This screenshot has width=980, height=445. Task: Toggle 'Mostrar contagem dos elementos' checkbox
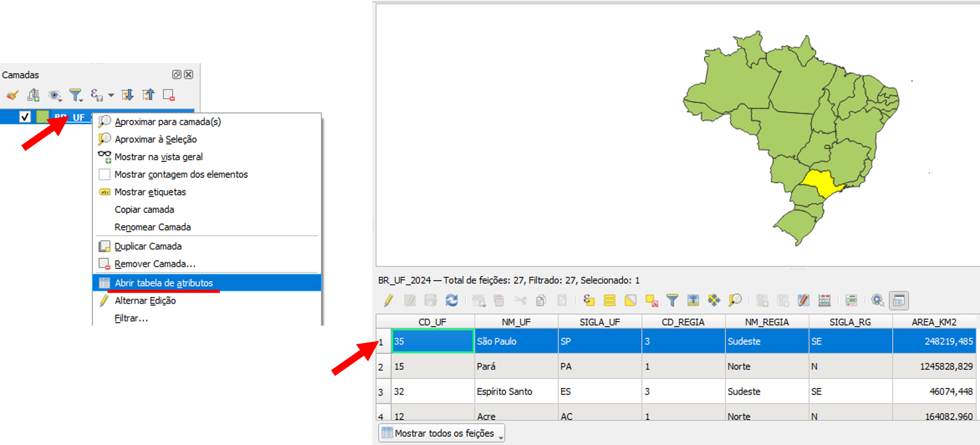[x=105, y=175]
